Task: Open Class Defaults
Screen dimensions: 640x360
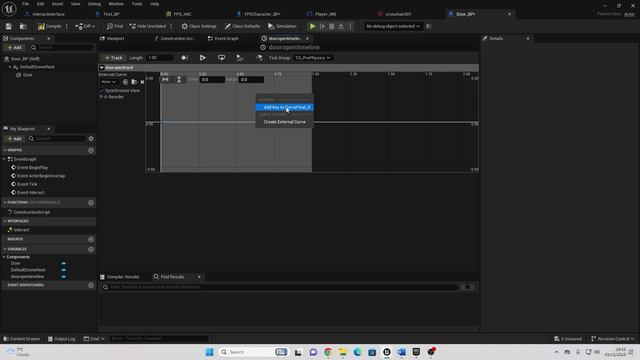Action: pos(242,26)
